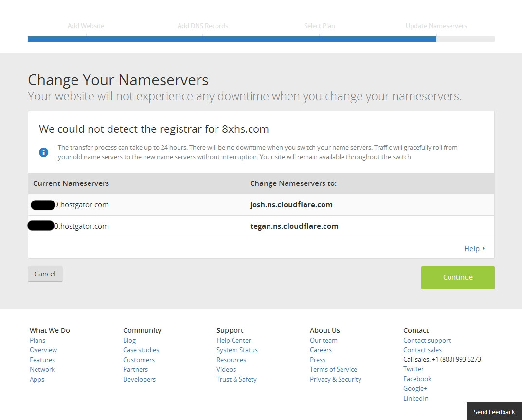Open Overview footer link
522x420 pixels.
tap(43, 350)
